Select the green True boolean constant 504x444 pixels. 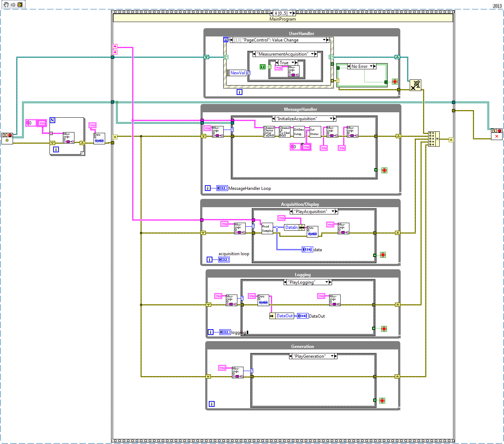[x=263, y=67]
